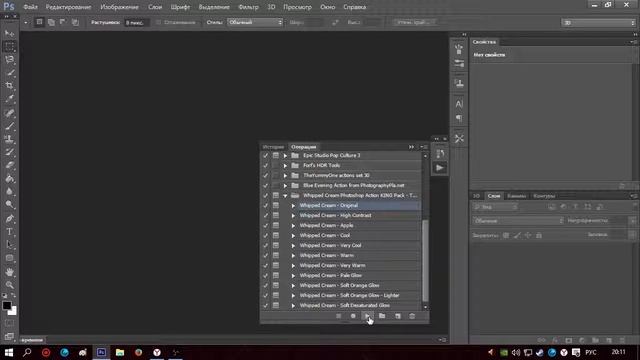Open File Explorer from taskbar
The width and height of the screenshot is (640, 360).
(x=120, y=352)
